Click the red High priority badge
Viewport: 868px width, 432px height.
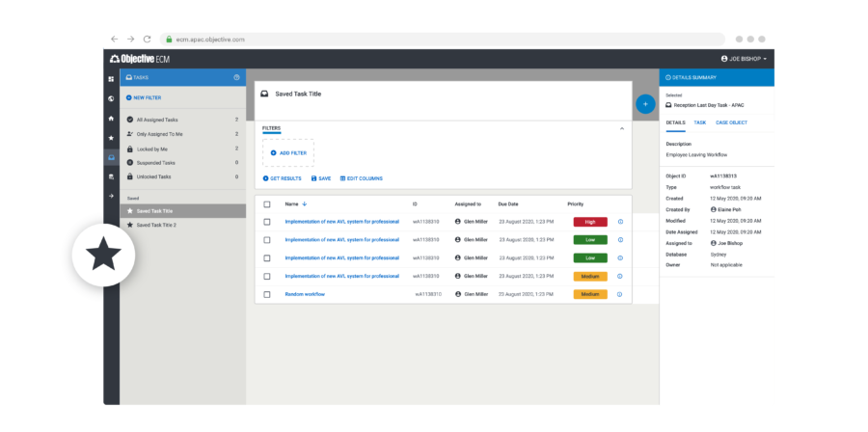590,222
